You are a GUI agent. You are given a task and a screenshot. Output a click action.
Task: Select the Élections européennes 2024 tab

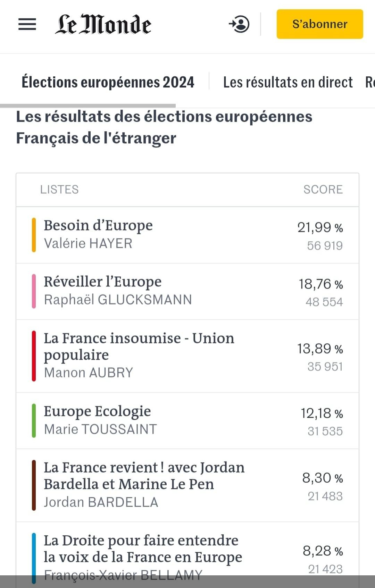click(108, 82)
